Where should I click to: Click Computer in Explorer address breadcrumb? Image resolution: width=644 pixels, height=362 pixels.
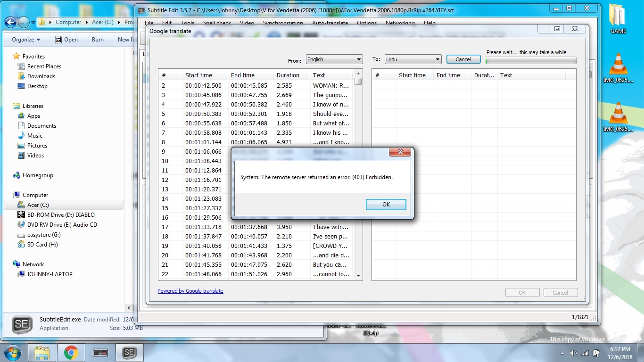[68, 22]
